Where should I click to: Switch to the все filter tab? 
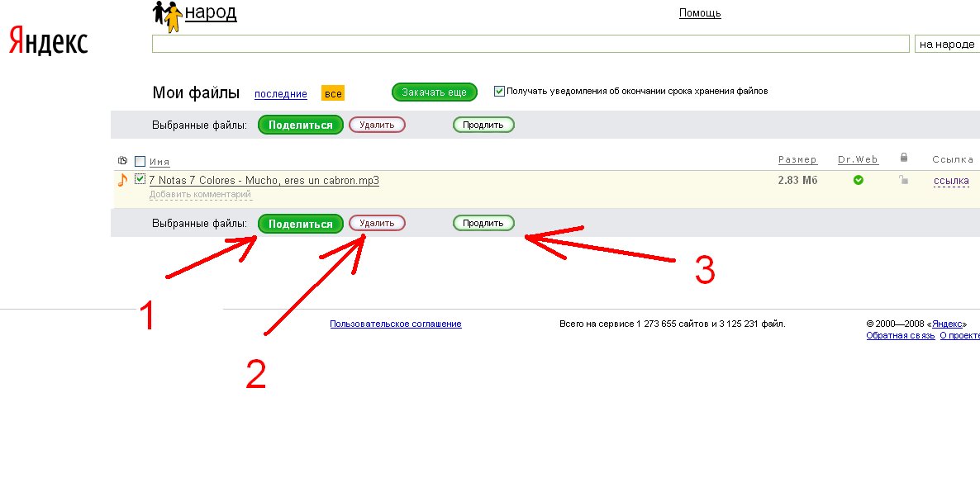click(x=333, y=93)
